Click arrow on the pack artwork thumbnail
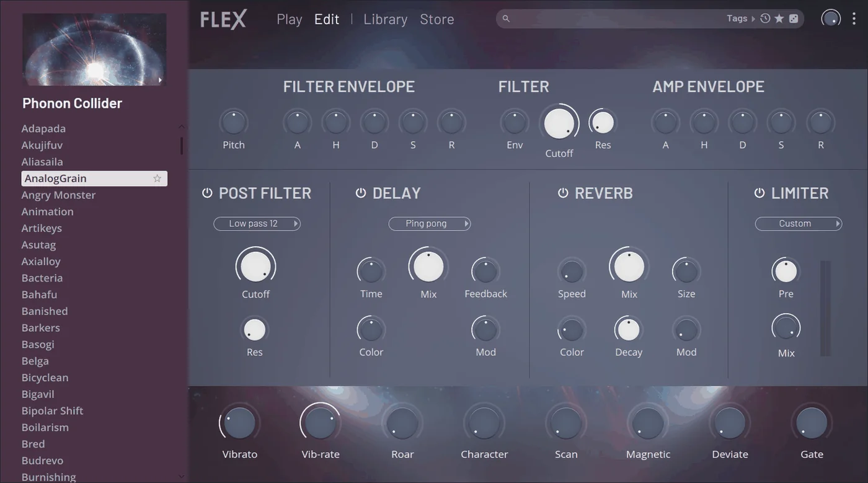The height and width of the screenshot is (483, 868). tap(160, 80)
